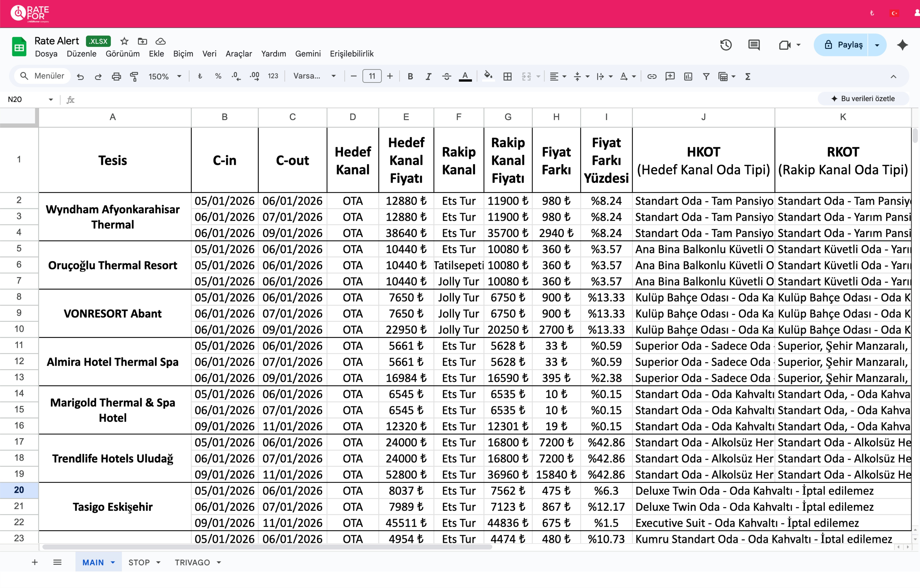Open the MAIN tab options arrow
This screenshot has width=920, height=588.
point(113,562)
